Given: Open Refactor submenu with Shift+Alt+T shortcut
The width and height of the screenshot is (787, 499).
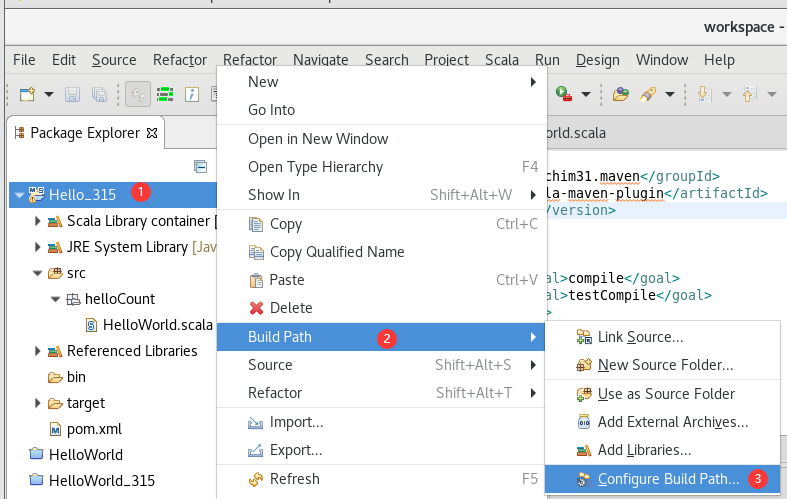Looking at the screenshot, I should point(381,393).
